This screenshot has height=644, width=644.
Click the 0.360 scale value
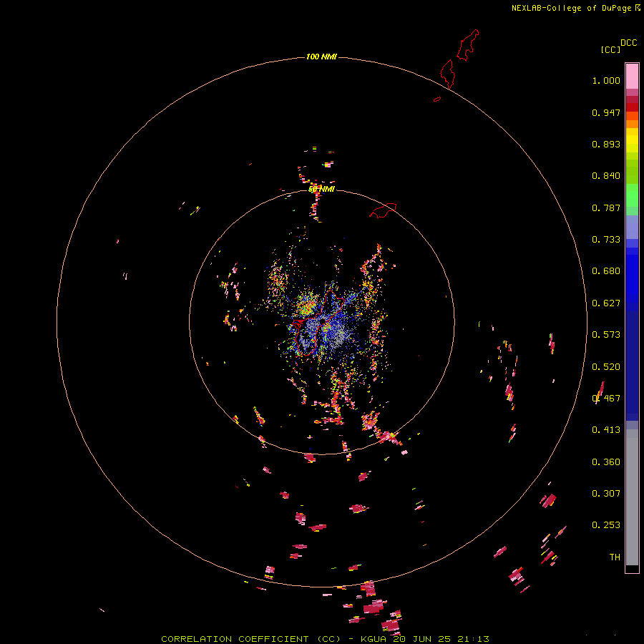[606, 462]
